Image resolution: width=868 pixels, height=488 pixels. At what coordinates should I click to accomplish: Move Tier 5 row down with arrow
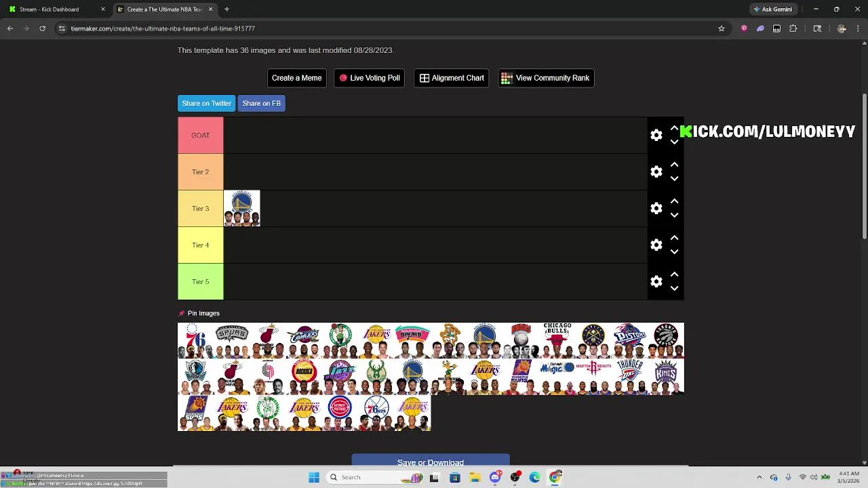(674, 289)
